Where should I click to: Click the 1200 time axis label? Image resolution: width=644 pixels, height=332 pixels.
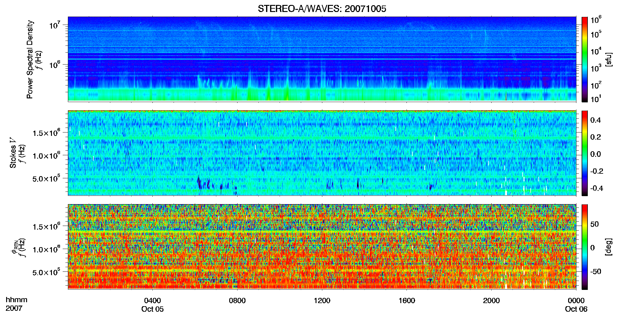tap(322, 300)
